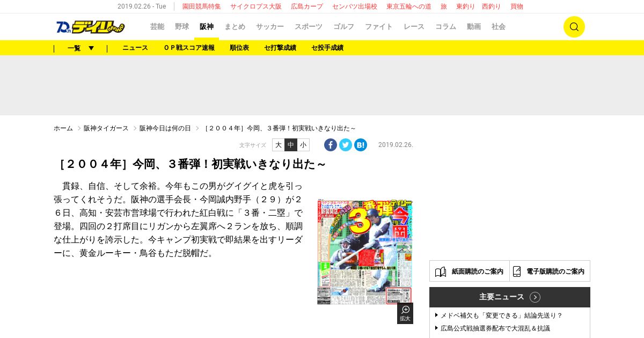Share article on Facebook icon
Screen dimensions: 644x338
(331, 145)
